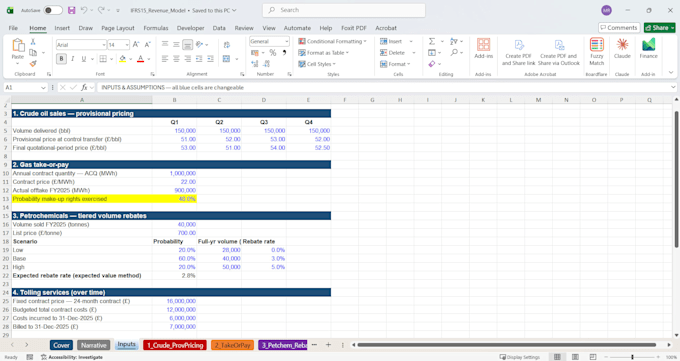Open the Page Layout ribbon tab
This screenshot has height=361, width=680.
coord(118,28)
